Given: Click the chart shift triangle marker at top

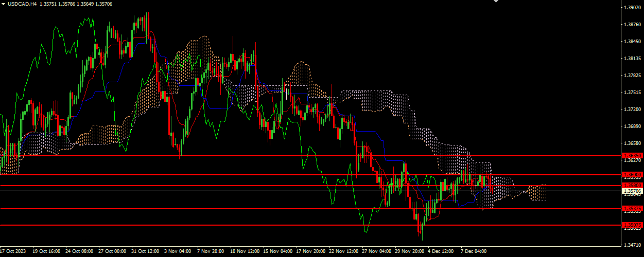Looking at the screenshot, I should (496, 2).
